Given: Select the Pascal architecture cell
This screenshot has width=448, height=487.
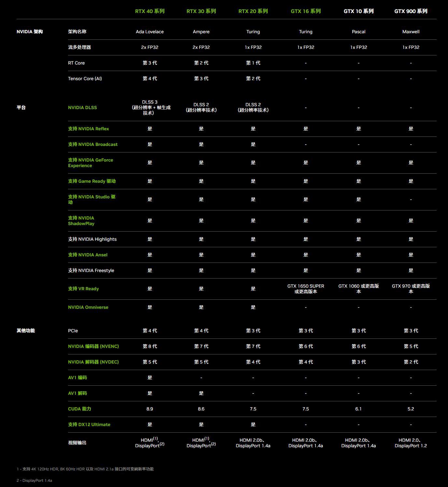Looking at the screenshot, I should [358, 32].
